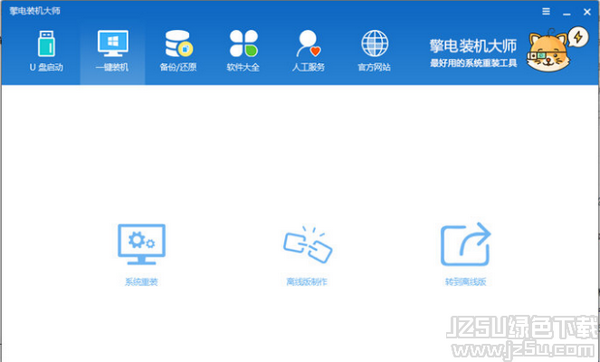
Task: Click the 最好用的系统重装工具 slogan text
Action: 473,63
